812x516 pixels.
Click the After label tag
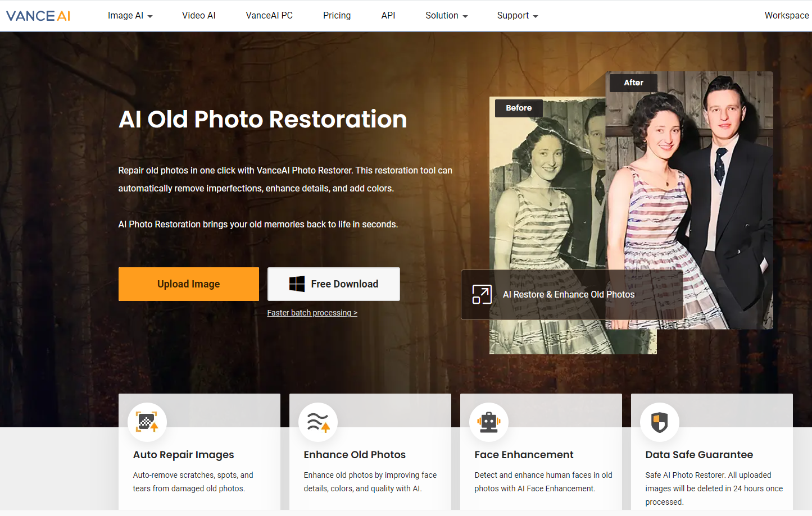(x=634, y=83)
